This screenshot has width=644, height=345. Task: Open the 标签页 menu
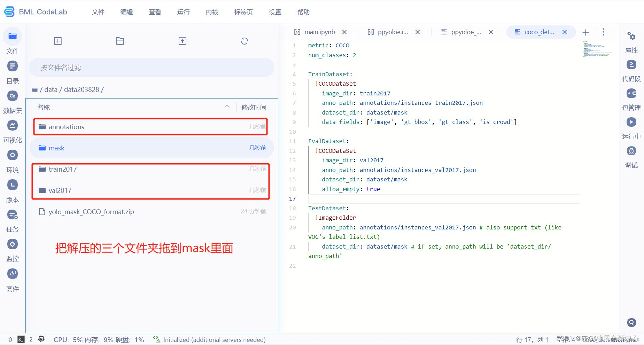tap(243, 12)
